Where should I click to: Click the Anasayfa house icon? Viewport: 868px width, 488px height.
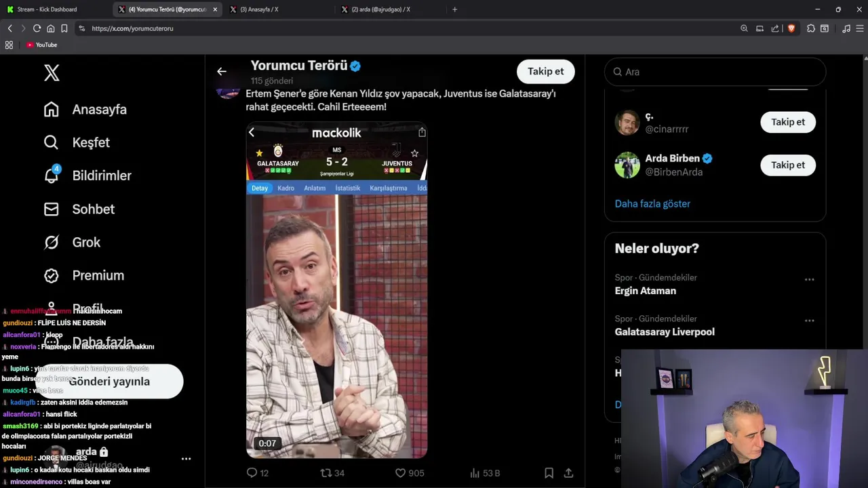51,109
